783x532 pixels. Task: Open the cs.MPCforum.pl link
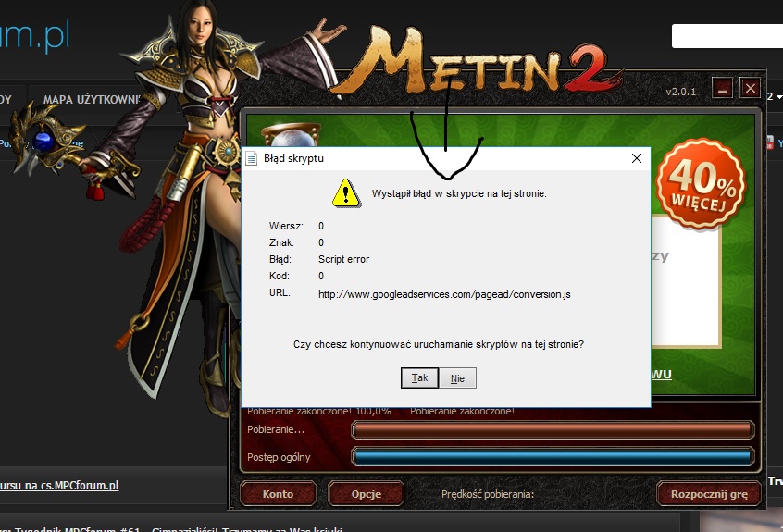59,485
